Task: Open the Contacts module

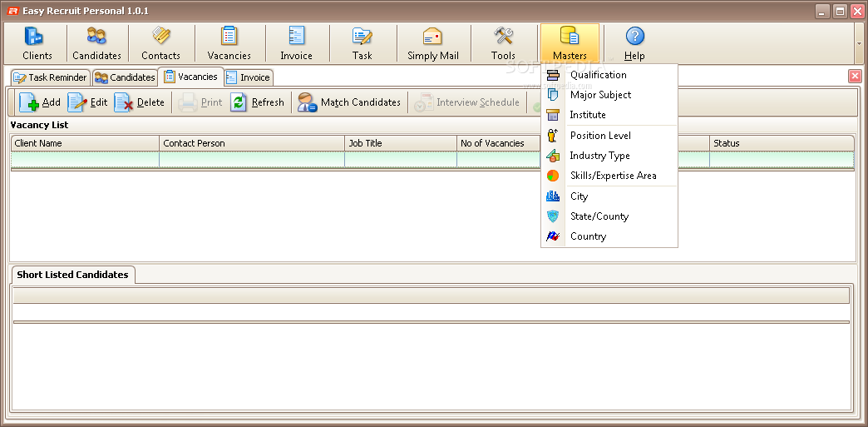Action: [x=160, y=44]
